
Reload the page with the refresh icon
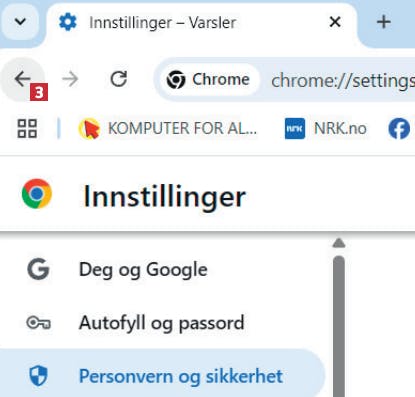click(x=119, y=79)
